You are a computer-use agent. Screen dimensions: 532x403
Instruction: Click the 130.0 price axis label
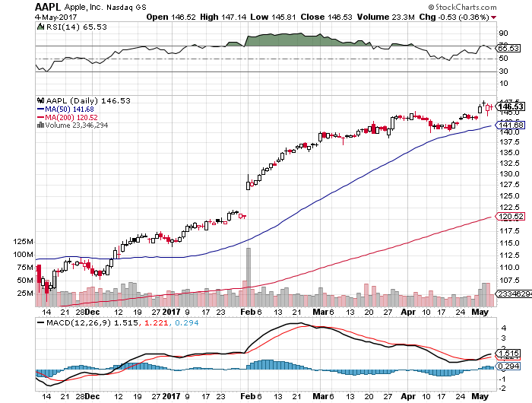coord(509,174)
